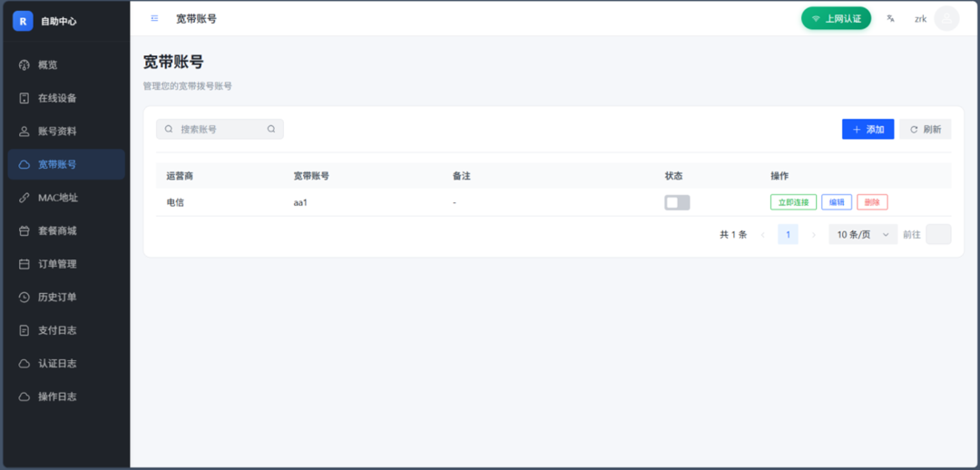
Task: Click the language translation icon
Action: point(891,19)
